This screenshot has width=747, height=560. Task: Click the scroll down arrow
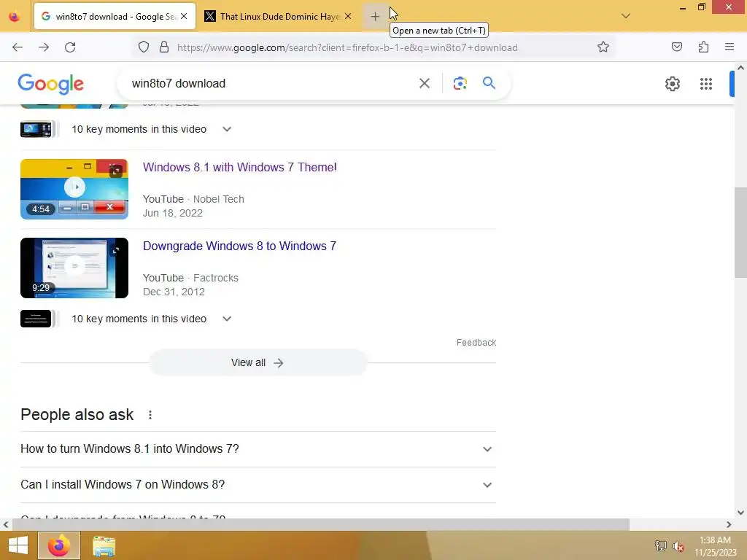pos(740,513)
